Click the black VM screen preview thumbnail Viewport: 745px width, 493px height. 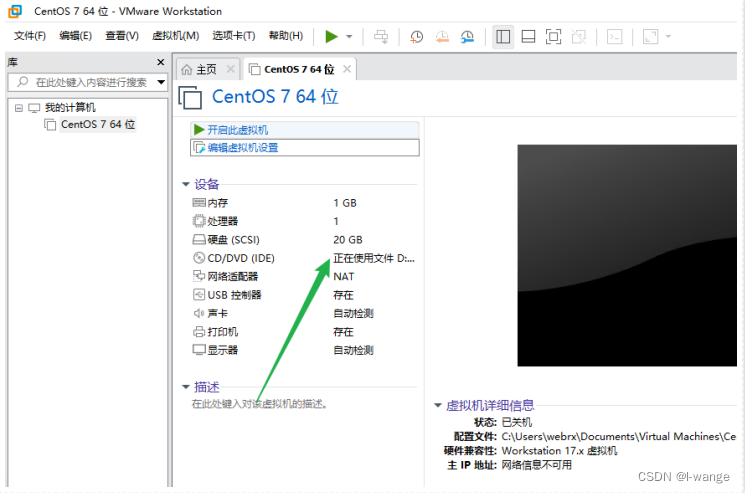tap(627, 256)
